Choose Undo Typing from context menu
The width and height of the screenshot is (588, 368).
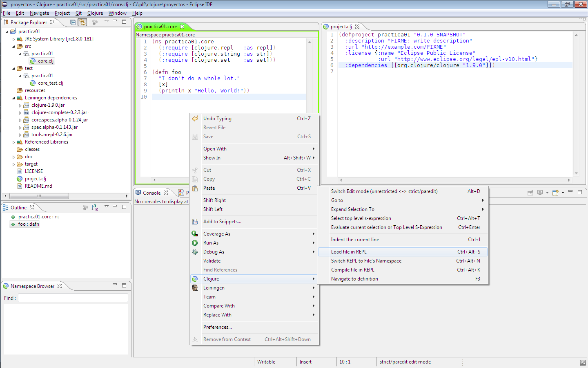click(254, 119)
